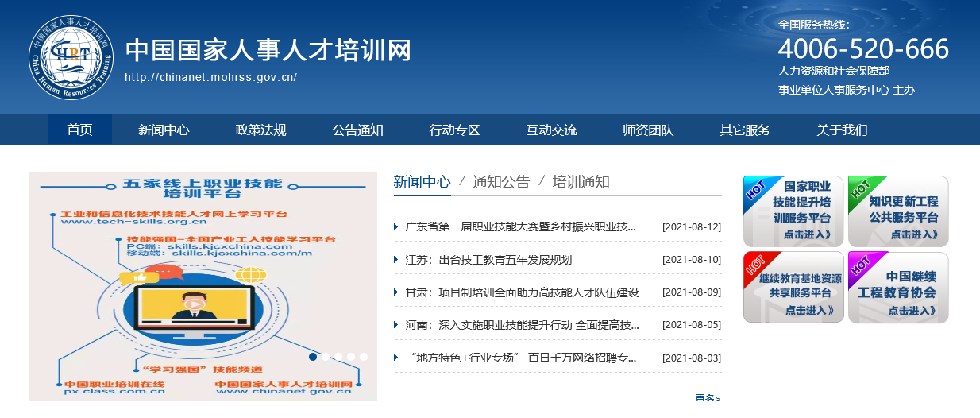Open 国家职业技能提升培训服务平台 banner

pyautogui.click(x=793, y=211)
